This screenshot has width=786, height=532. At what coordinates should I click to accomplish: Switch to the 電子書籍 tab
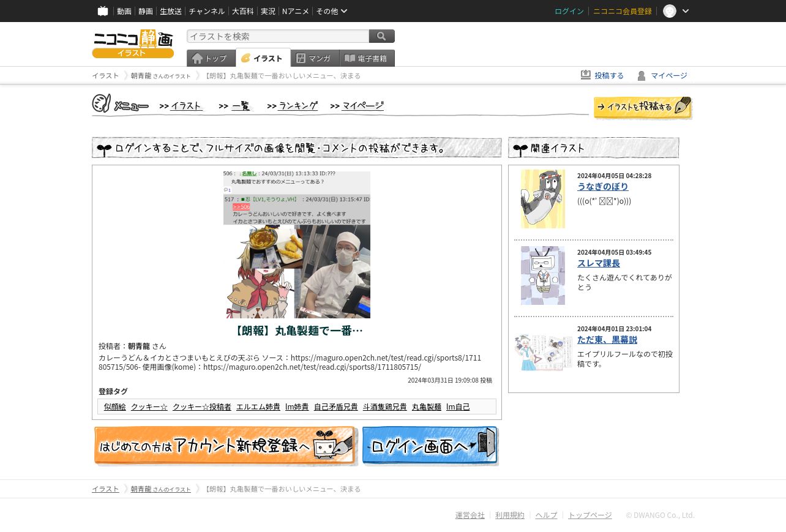pyautogui.click(x=367, y=58)
